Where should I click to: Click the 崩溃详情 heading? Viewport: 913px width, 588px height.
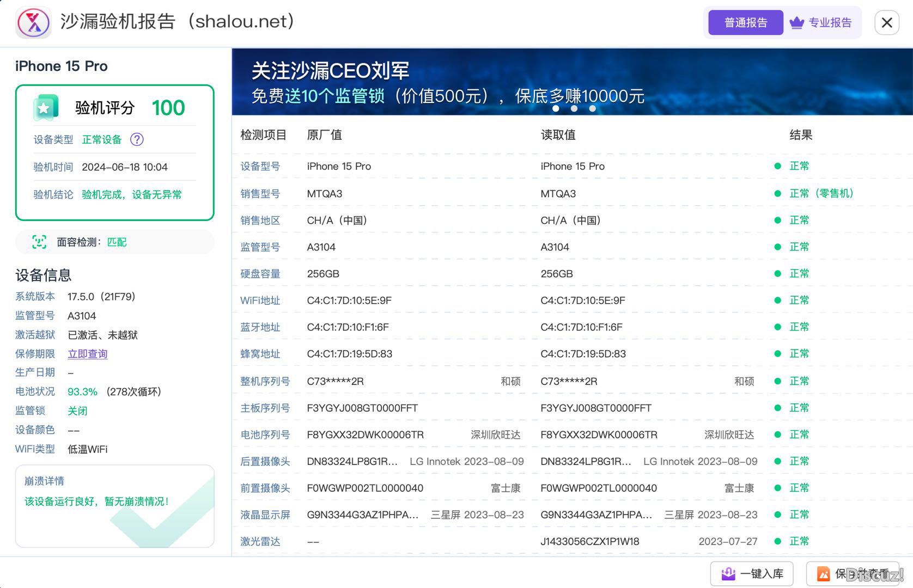(x=44, y=481)
